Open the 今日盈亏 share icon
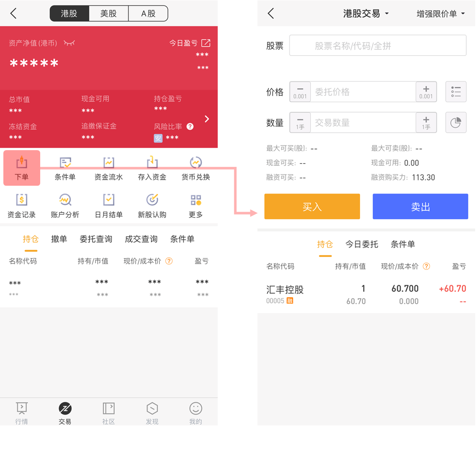Viewport: 476px width, 471px height. [x=206, y=43]
